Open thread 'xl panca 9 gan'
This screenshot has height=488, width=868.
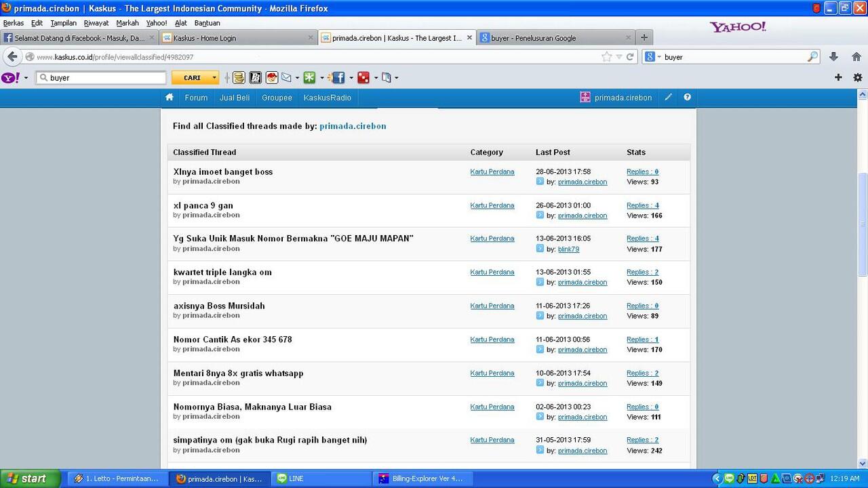point(203,205)
